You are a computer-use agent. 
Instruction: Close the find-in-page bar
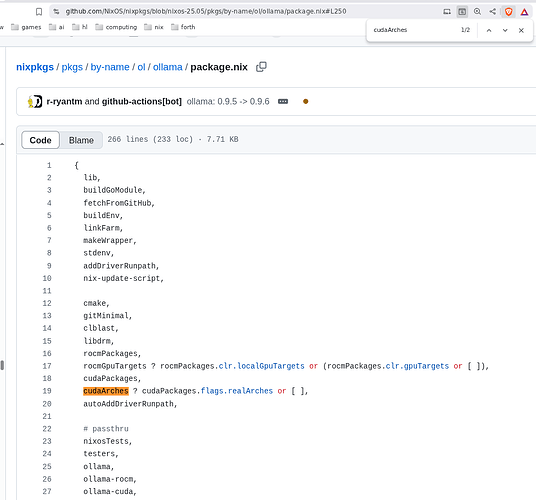[521, 30]
